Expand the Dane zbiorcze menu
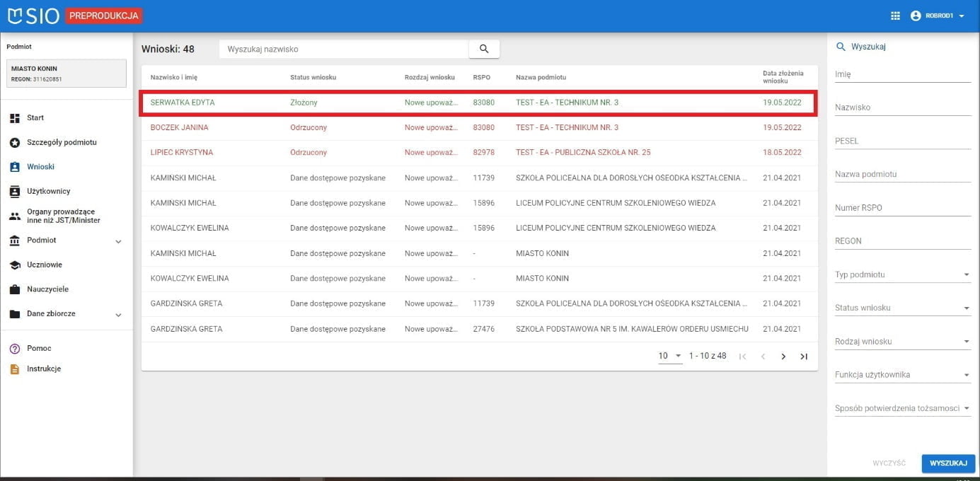Viewport: 980px width, 481px height. [118, 315]
